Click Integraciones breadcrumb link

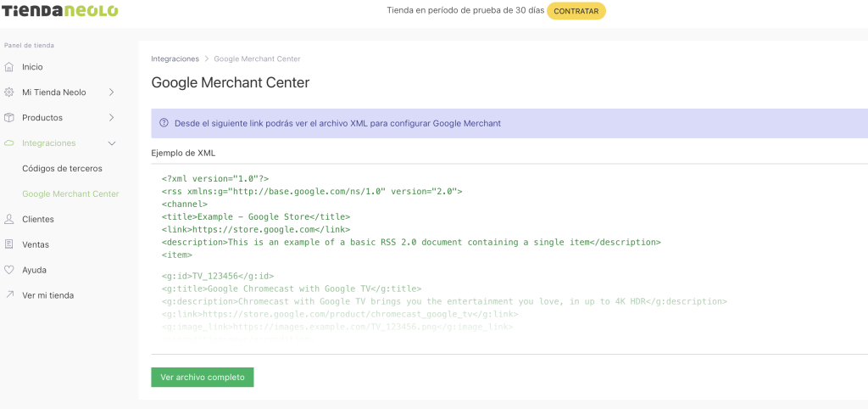(x=175, y=59)
